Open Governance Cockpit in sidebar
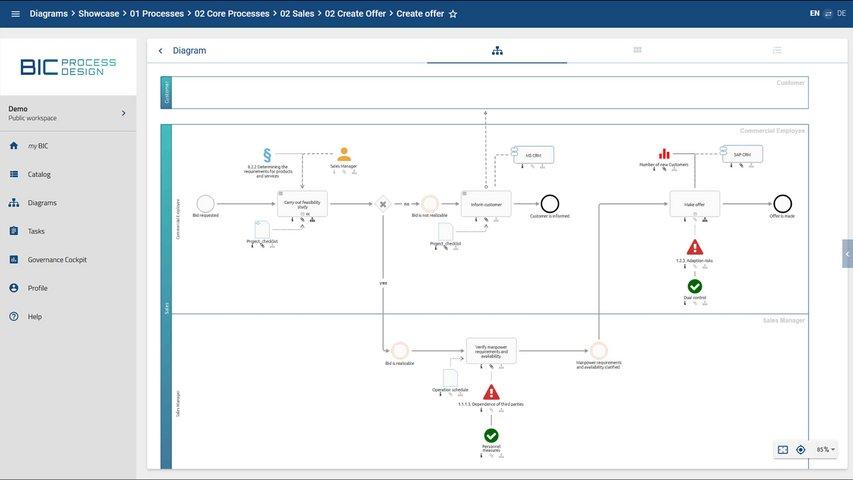 pos(57,260)
